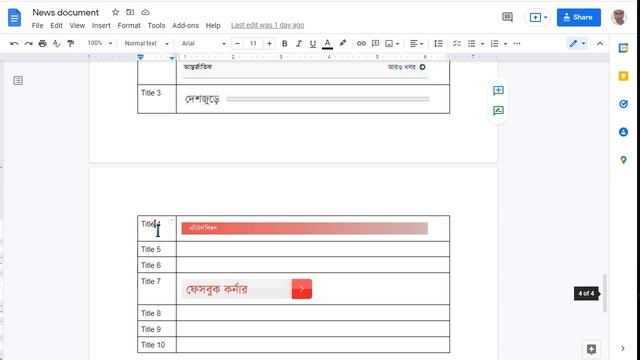Click the Undo arrow in toolbar

[14, 43]
